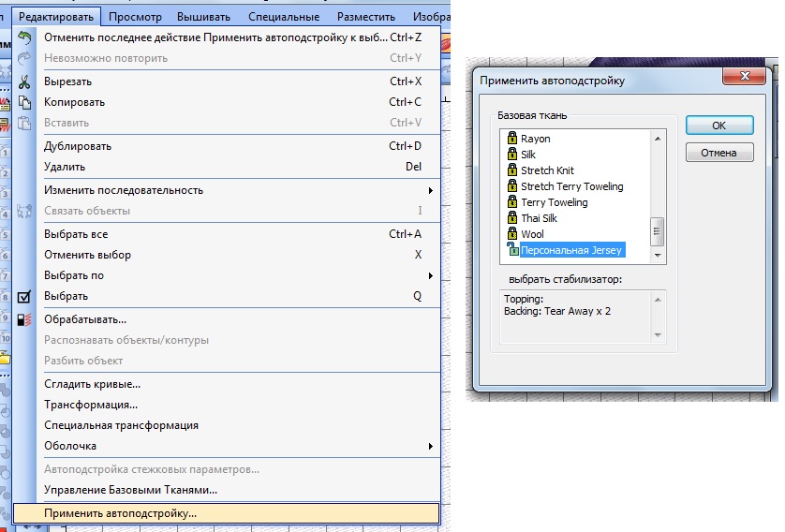Screen dimensions: 785x532
Task: Click the lock icon beside Wool
Action: pos(512,233)
